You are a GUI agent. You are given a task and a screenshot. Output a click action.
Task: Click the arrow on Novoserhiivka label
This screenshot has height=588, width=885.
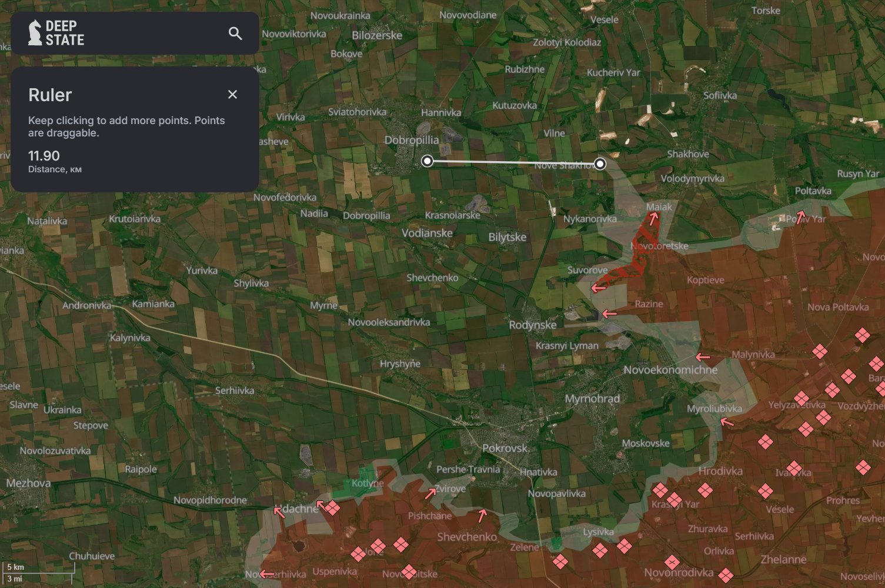coord(267,574)
